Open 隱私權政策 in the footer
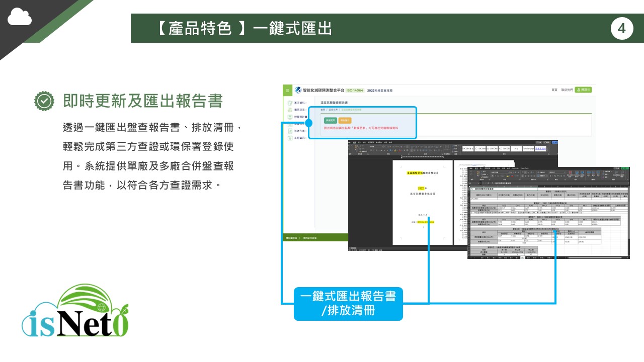Screen dimensions: 644x362 [291, 238]
